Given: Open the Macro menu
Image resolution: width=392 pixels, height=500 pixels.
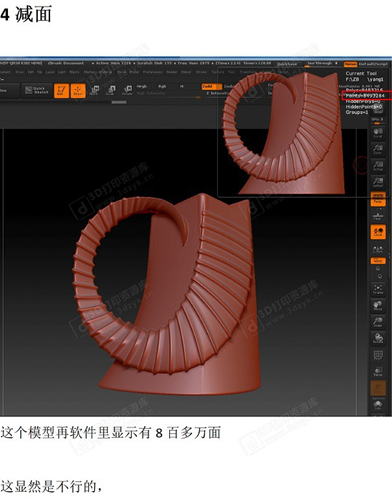Looking at the screenshot, I should (74, 72).
